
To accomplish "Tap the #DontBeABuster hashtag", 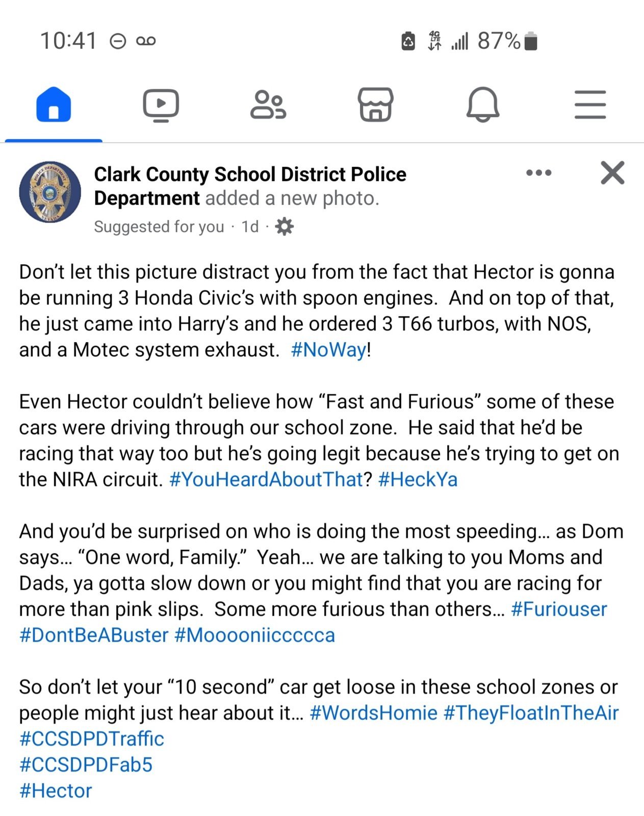I will pyautogui.click(x=94, y=635).
